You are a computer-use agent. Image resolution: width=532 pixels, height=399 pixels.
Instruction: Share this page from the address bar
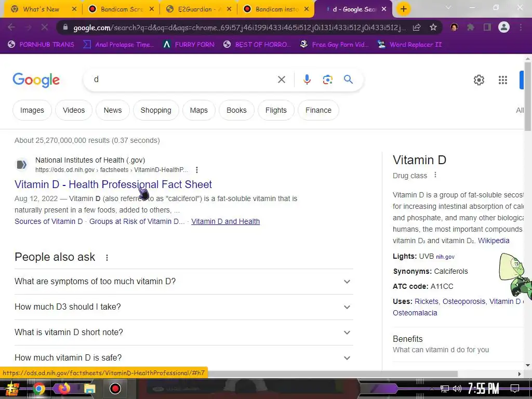[417, 27]
